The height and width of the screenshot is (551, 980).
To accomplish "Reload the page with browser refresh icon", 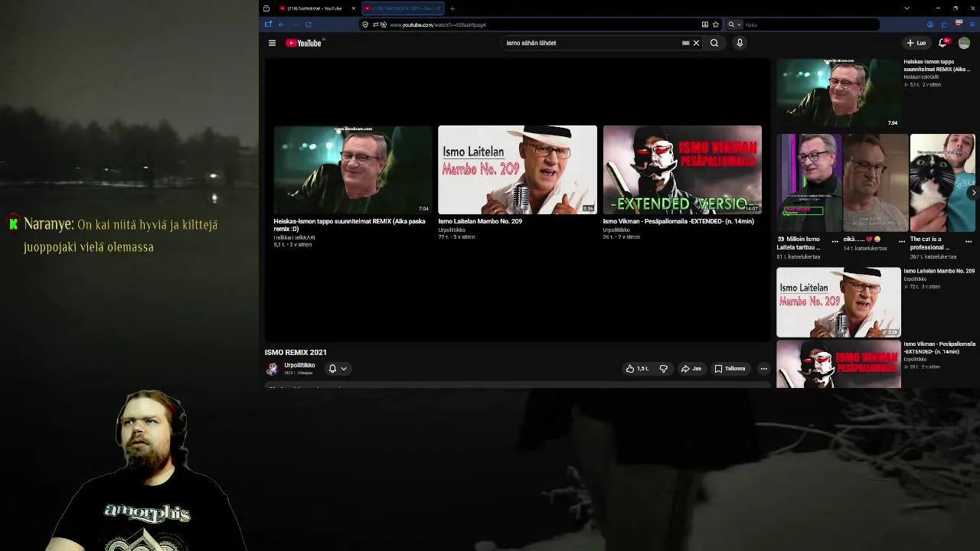I will tap(309, 24).
